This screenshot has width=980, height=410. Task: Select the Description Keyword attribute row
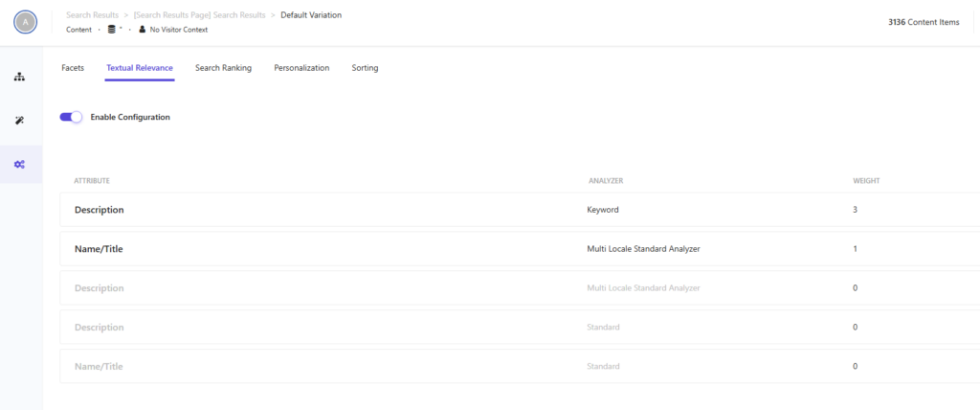(100, 209)
